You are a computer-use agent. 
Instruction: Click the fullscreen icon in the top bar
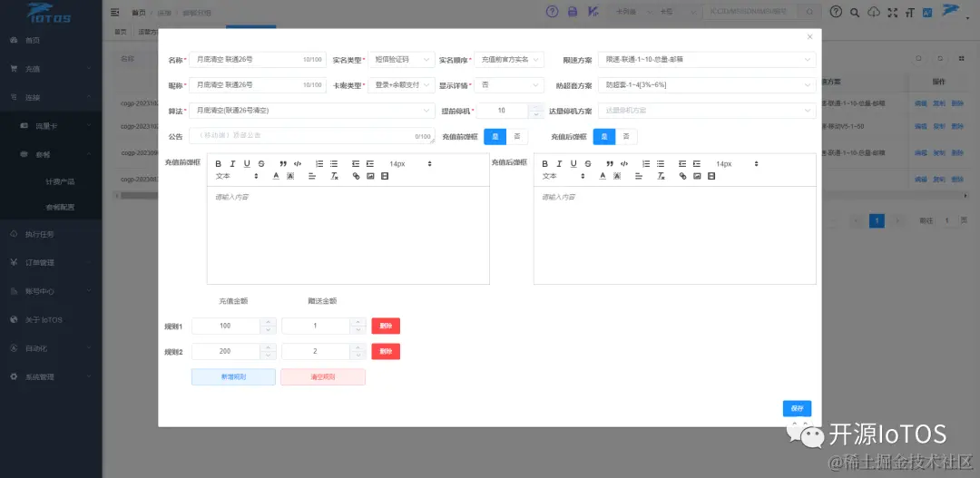[893, 12]
